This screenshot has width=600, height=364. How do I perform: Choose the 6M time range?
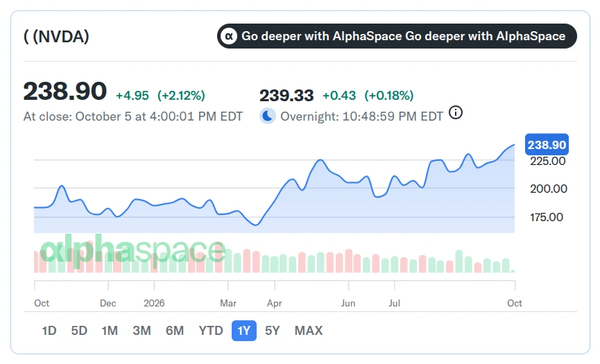(x=175, y=330)
